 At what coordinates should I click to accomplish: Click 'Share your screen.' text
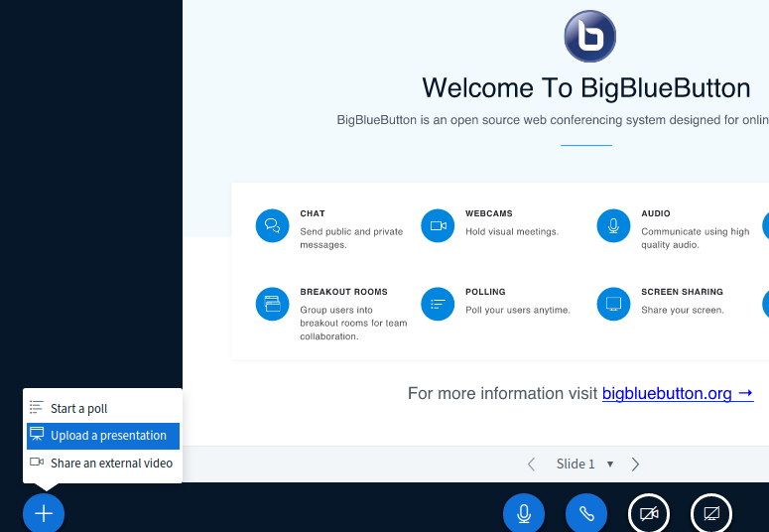point(683,311)
